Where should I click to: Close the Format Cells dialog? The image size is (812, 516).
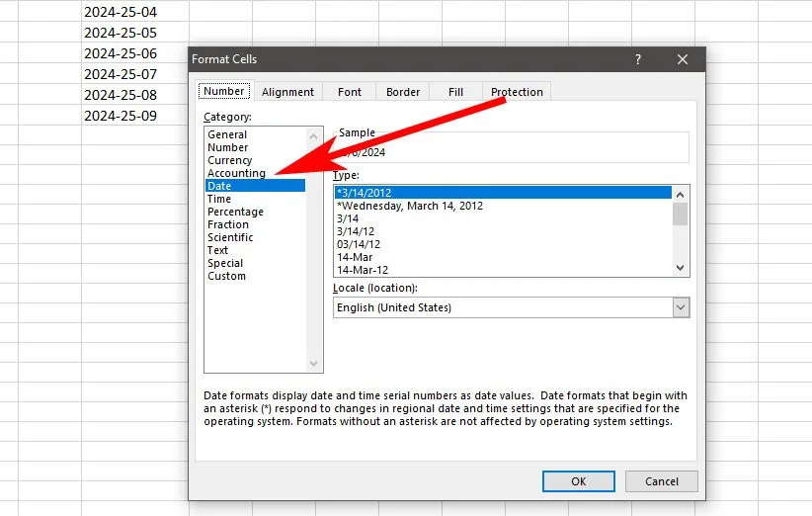click(x=682, y=59)
